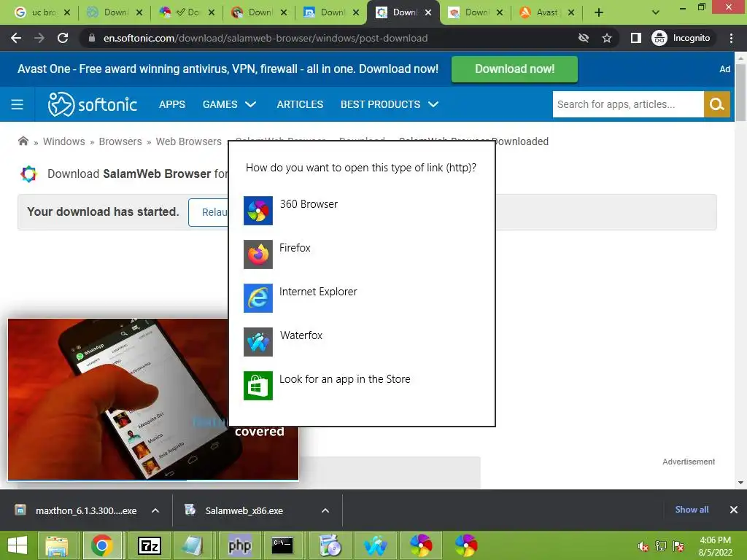Screen dimensions: 747x560
Task: Click the taskbar clock showing 4:06 PM
Action: pos(715,546)
